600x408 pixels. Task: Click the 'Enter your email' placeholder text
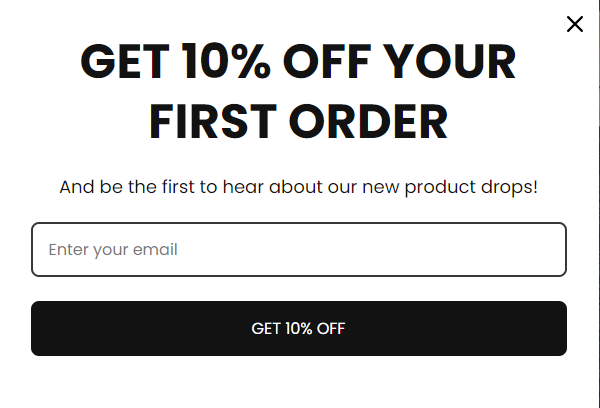click(x=113, y=249)
